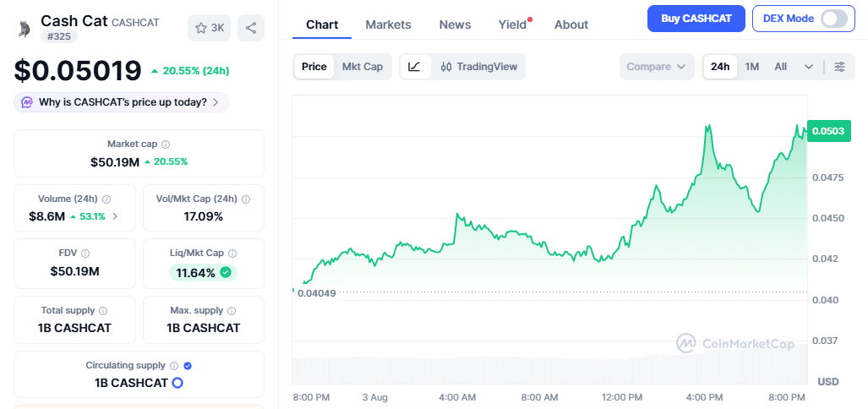
Task: Open the Markets tab
Action: pyautogui.click(x=388, y=25)
